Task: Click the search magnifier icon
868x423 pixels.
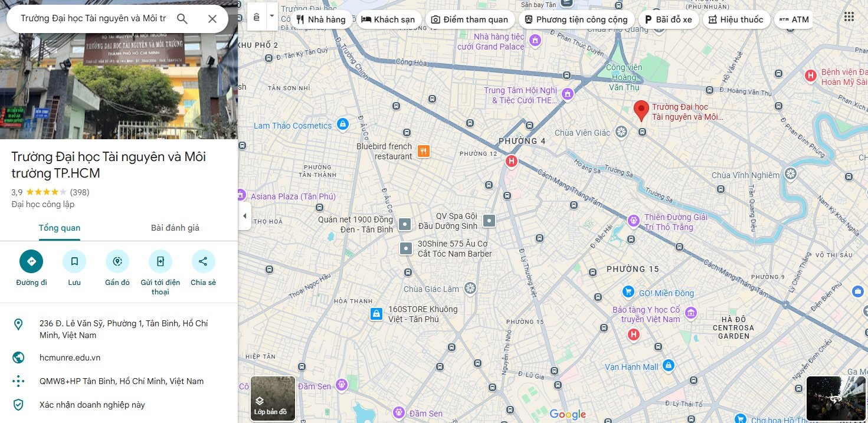Action: pos(182,19)
